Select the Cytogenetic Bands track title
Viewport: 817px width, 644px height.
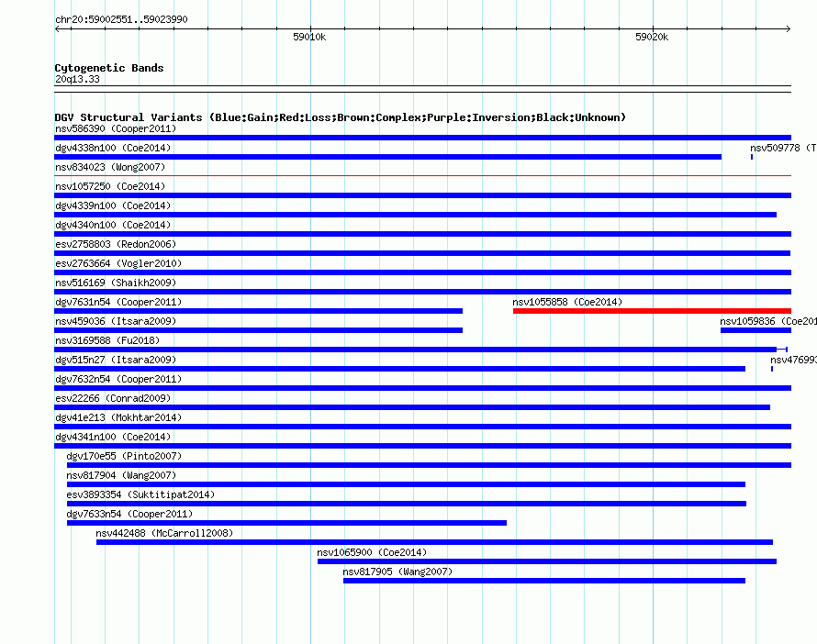coord(109,68)
